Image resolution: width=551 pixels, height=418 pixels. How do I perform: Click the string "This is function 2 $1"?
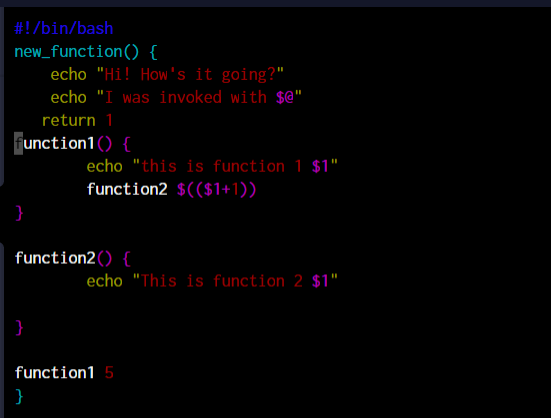(x=235, y=281)
